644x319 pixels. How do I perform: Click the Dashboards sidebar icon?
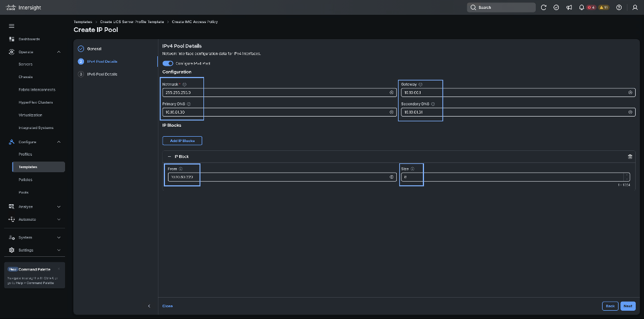(x=11, y=39)
